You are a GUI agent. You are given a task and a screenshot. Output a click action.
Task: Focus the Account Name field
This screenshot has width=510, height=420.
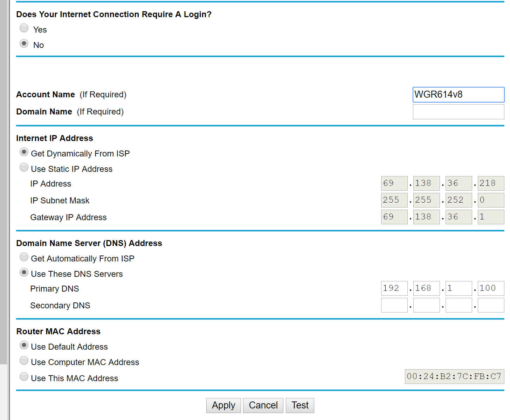tap(459, 94)
